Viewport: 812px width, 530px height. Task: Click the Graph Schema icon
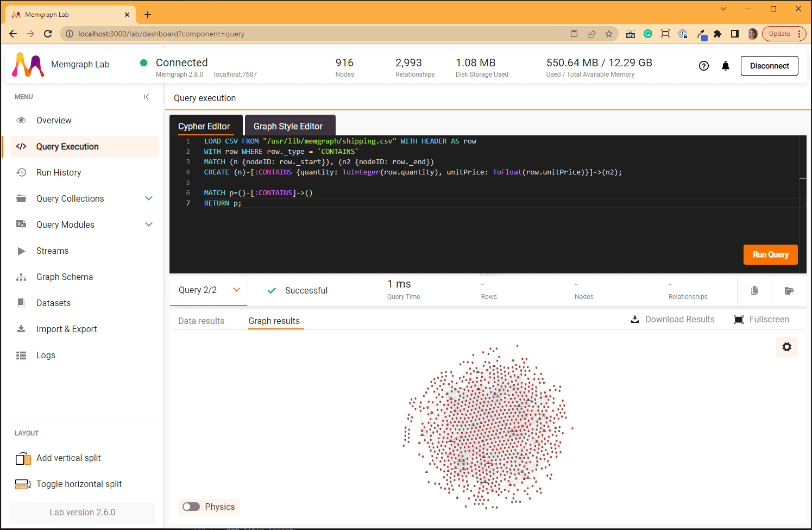[21, 277]
